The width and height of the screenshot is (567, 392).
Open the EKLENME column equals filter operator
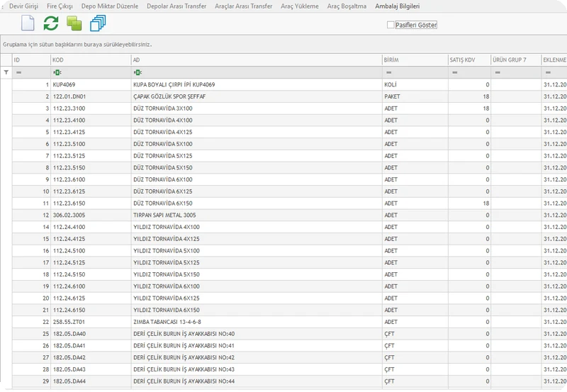[548, 72]
